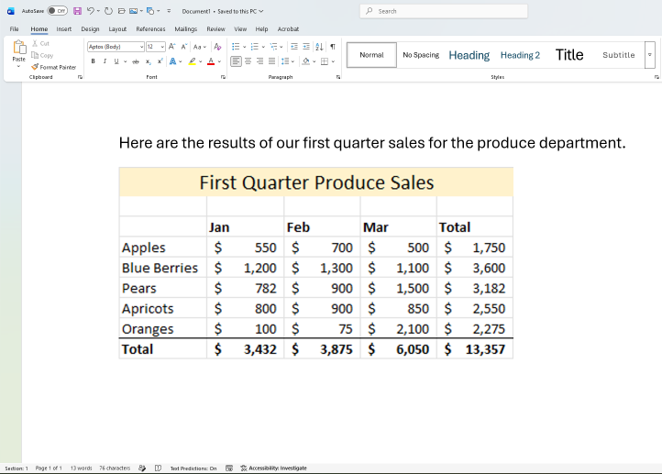
Task: Click the Undo arrow icon
Action: [90, 11]
